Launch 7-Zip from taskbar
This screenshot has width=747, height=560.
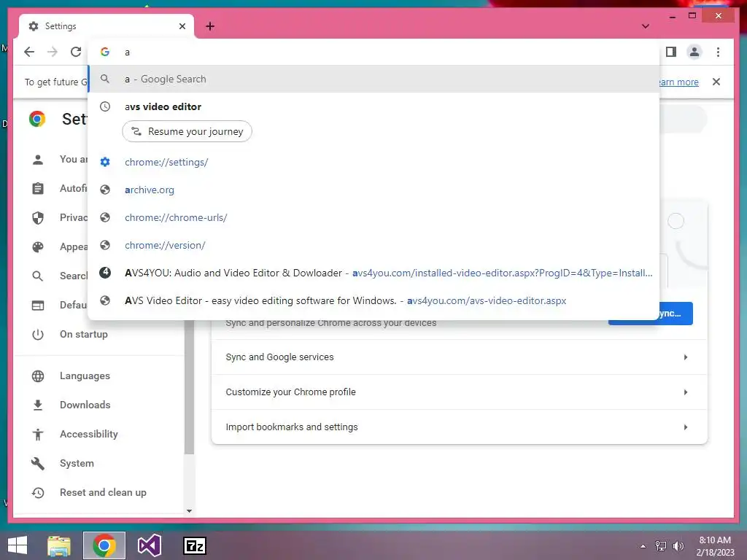[194, 545]
